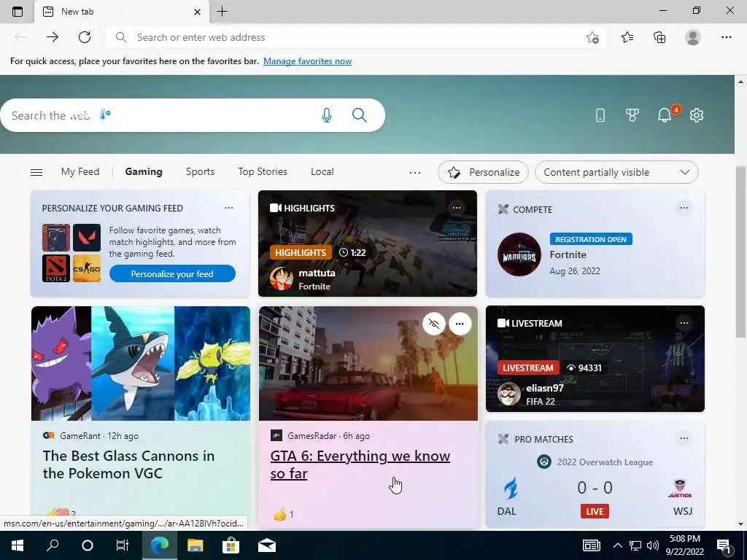Open Task View on taskbar
The image size is (747, 560).
[123, 545]
